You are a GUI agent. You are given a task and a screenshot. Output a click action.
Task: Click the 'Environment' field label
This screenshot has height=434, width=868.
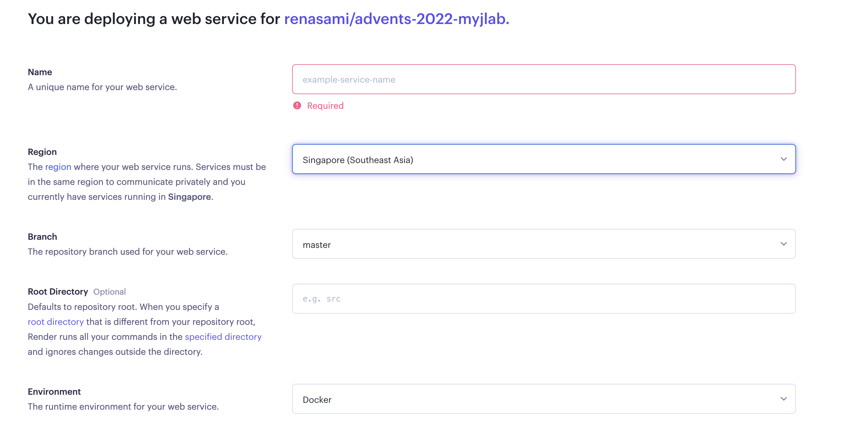coord(54,392)
